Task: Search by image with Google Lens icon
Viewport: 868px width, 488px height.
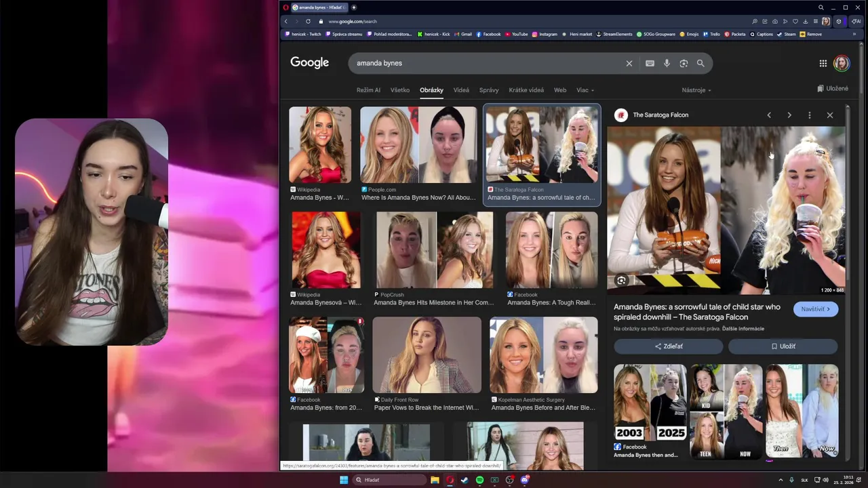Action: pyautogui.click(x=684, y=63)
